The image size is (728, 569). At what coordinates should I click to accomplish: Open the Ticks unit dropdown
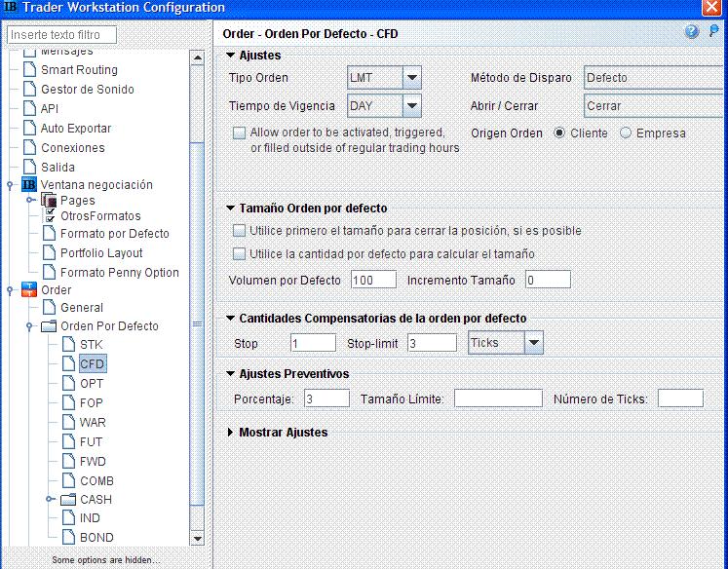point(533,343)
